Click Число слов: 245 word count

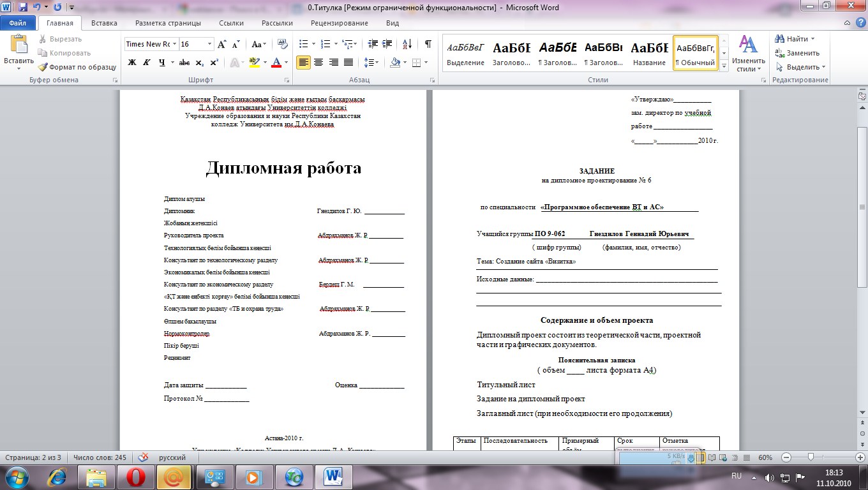[x=100, y=457]
